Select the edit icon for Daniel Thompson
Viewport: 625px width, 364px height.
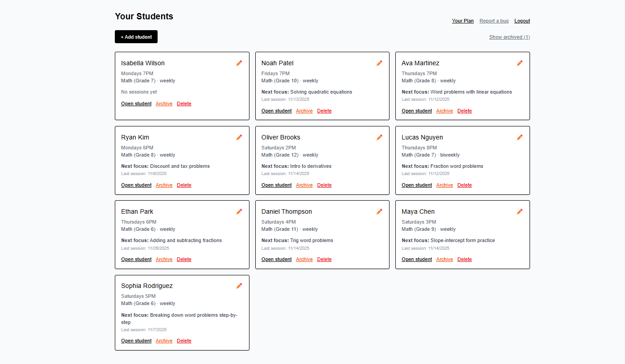[x=379, y=211]
